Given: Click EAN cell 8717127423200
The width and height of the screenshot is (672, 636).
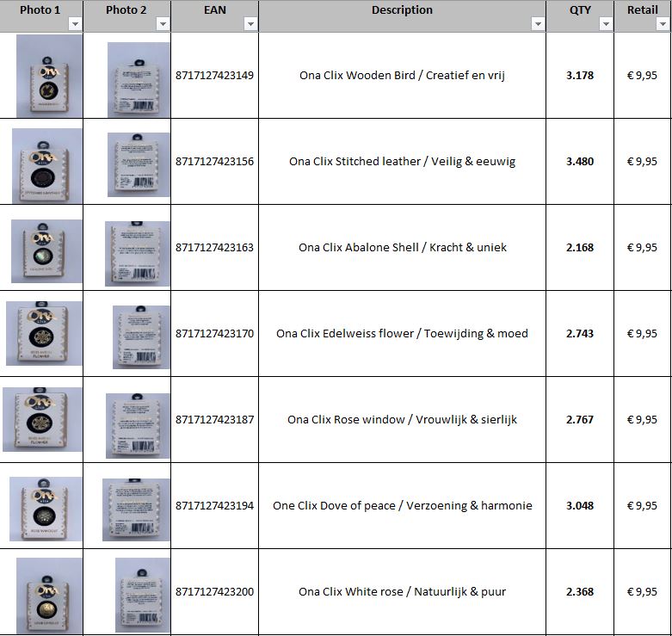Looking at the screenshot, I should tap(215, 592).
